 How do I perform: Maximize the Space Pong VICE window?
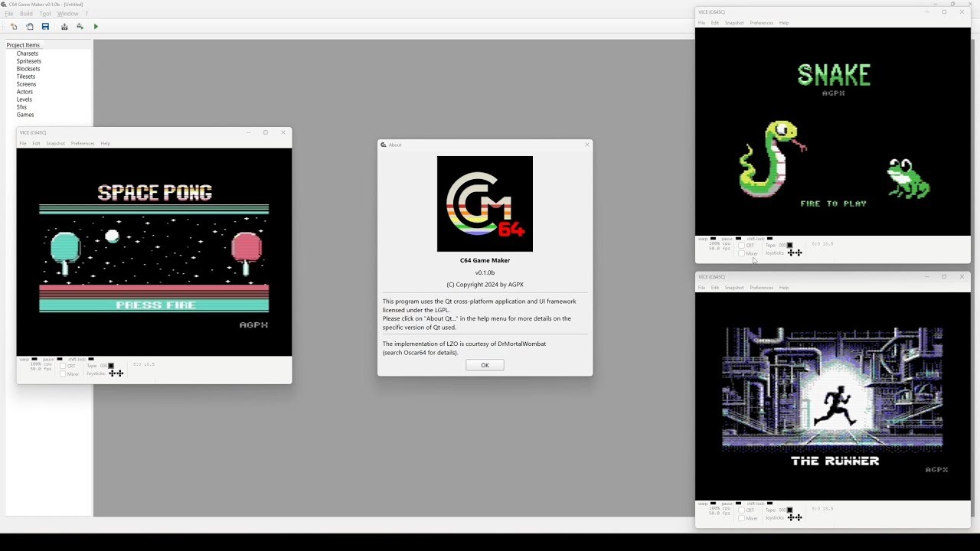point(266,132)
